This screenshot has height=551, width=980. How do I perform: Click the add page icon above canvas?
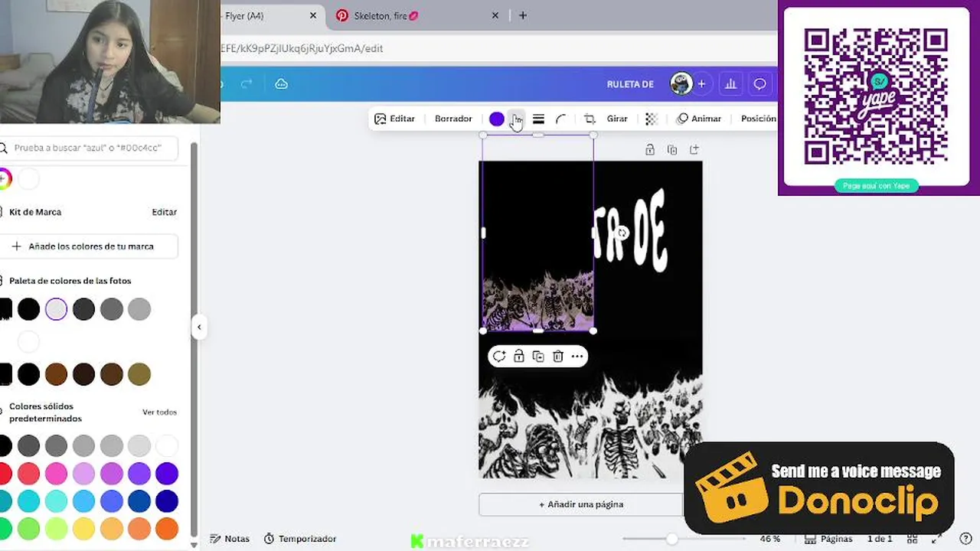694,150
